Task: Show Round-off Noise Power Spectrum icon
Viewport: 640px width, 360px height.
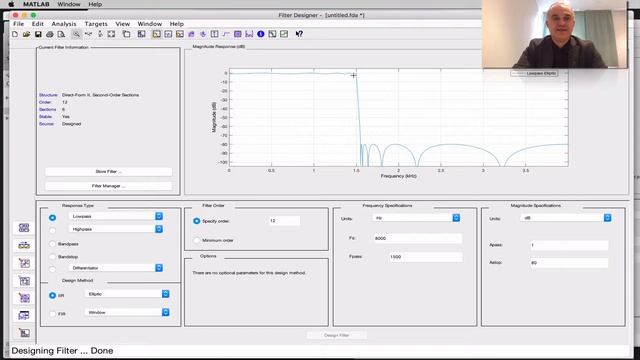Action: [x=284, y=34]
